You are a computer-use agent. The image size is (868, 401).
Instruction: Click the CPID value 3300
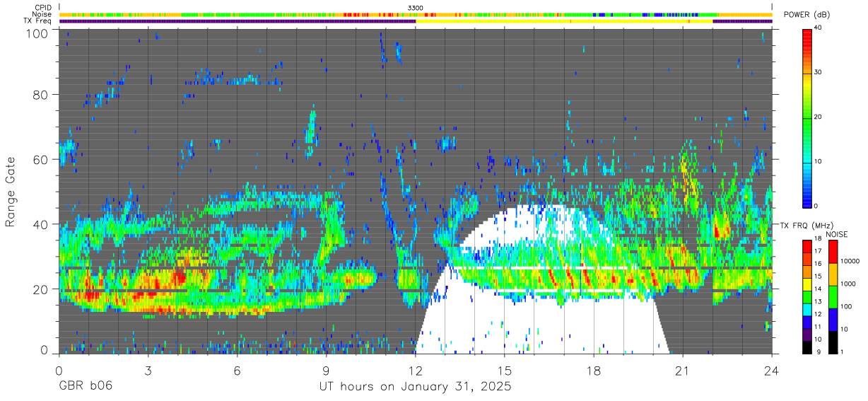(x=416, y=8)
